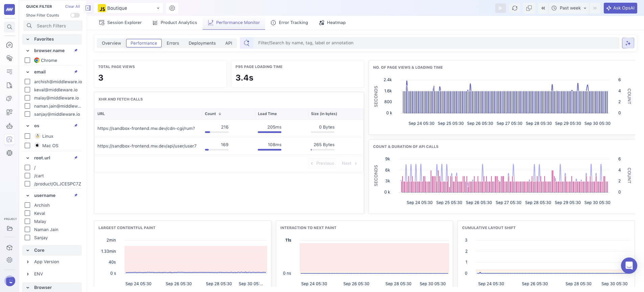Click the Filter/Search by name field
Screen dimensions: 644x292
click(436, 43)
